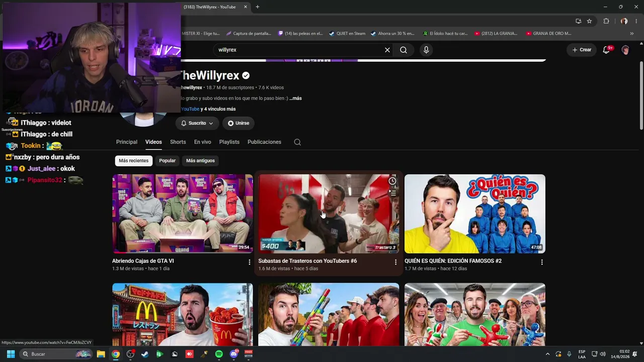Click the taskbar volume icon
Screen dimensions: 644x362
click(x=603, y=354)
